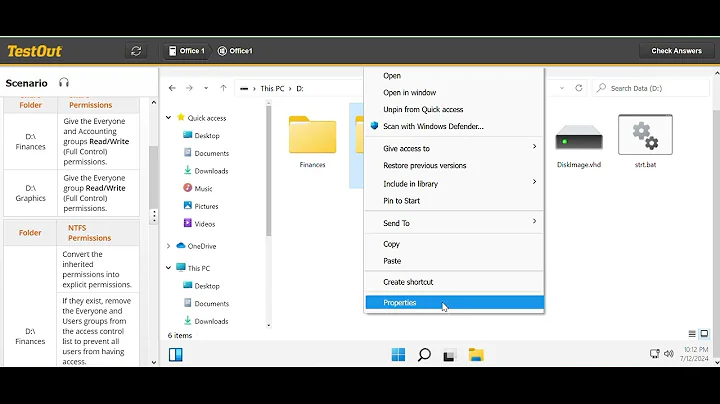Click the volume speaker tray icon
This screenshot has width=720, height=404.
669,354
